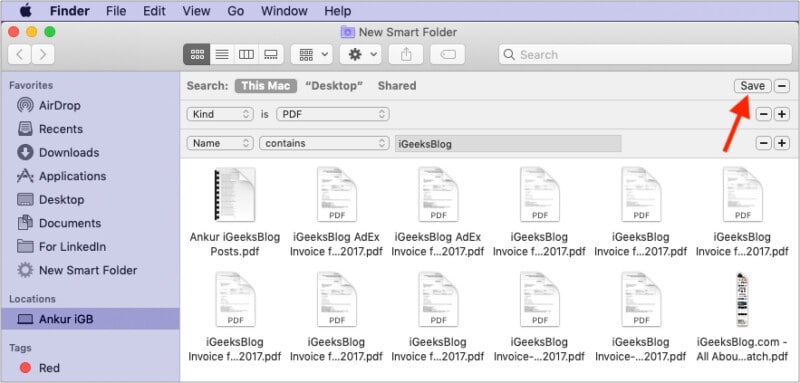Click the Edit Tags toolbar button
800x383 pixels.
point(447,55)
